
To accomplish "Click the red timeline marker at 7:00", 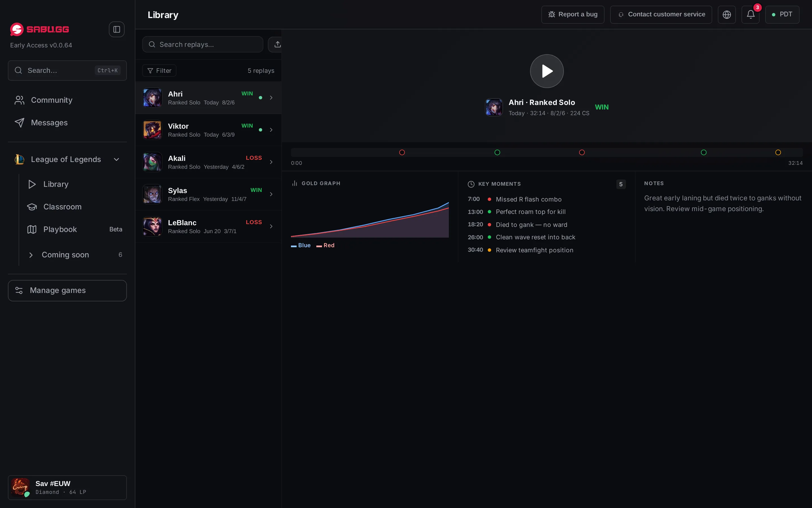I will (x=402, y=152).
